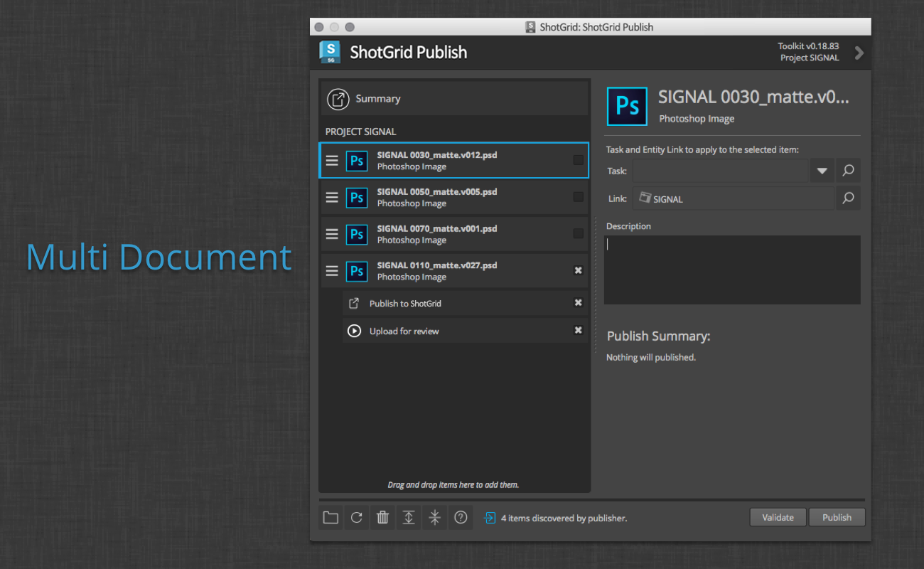Image resolution: width=924 pixels, height=569 pixels.
Task: Click the drag handle for SIGNAL 0050_matte.v005.psd
Action: tap(332, 197)
